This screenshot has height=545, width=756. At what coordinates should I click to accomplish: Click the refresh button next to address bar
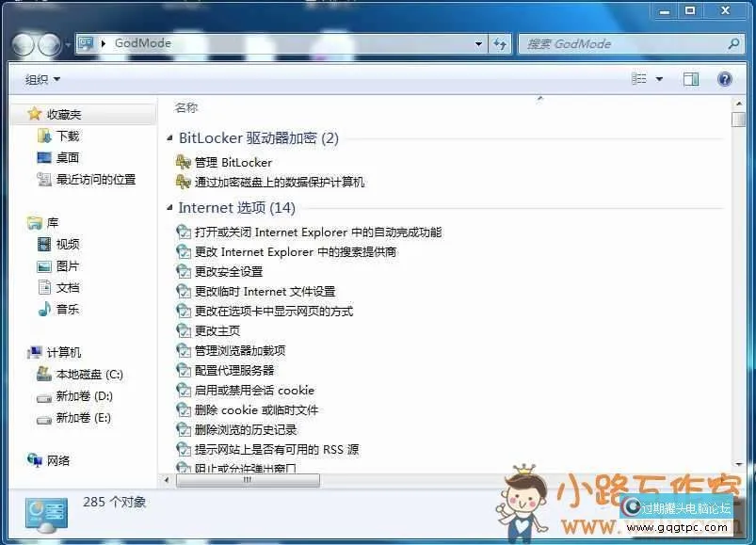coord(500,43)
